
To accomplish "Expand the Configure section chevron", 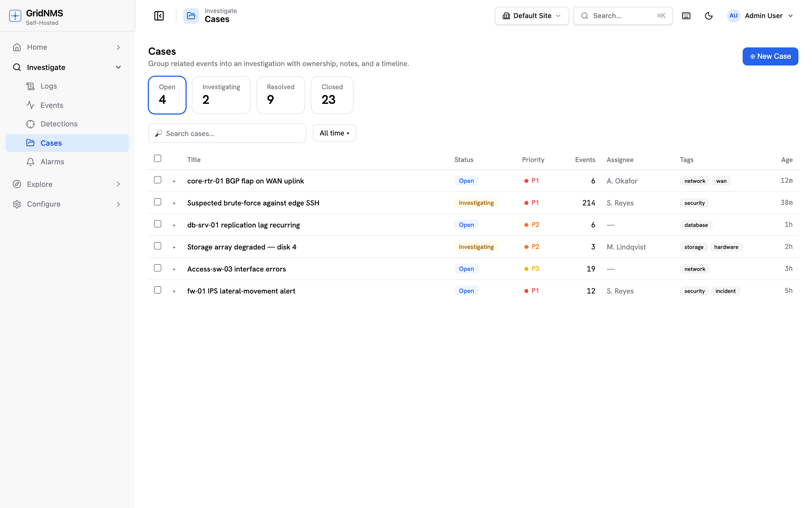I will [x=118, y=204].
